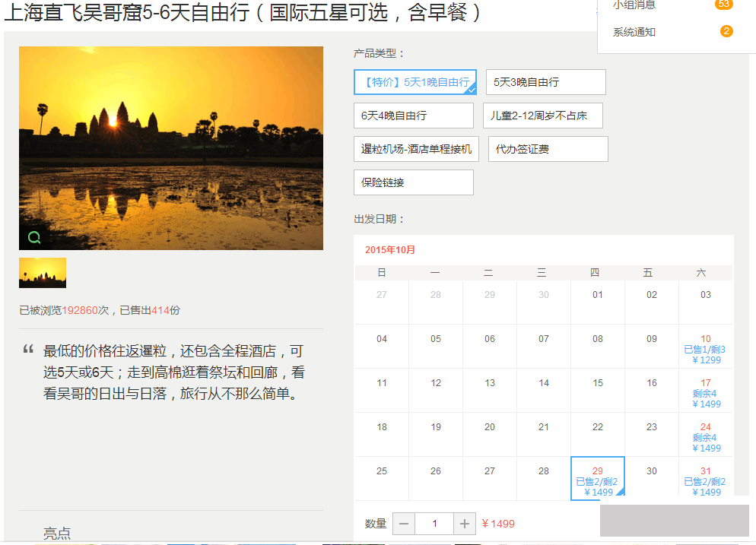756x545 pixels.
Task: Select October 31 departure date
Action: click(705, 481)
